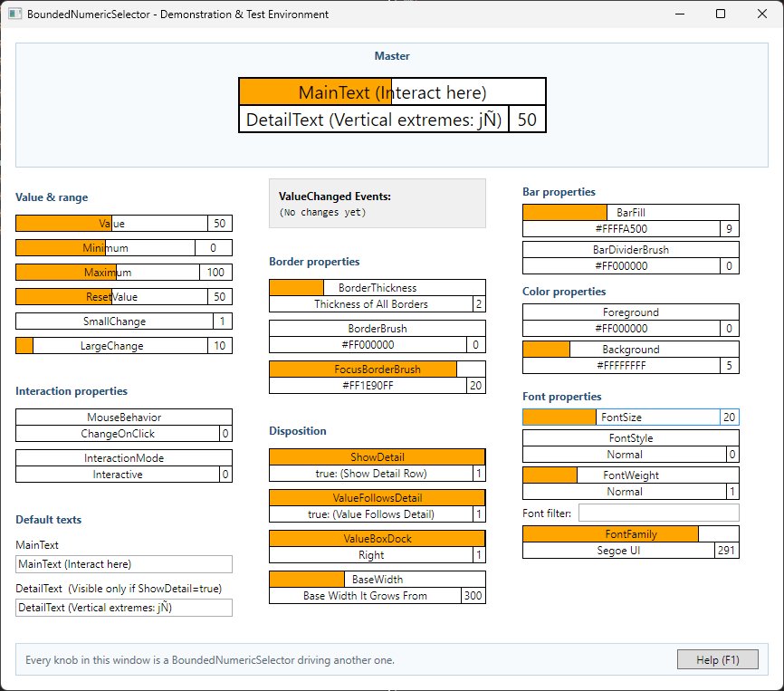Image resolution: width=784 pixels, height=691 pixels.
Task: Click the Master DetailText row
Action: click(x=374, y=120)
